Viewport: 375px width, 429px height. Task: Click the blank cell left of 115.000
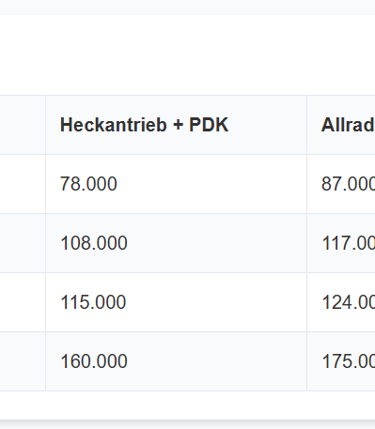pos(23,302)
